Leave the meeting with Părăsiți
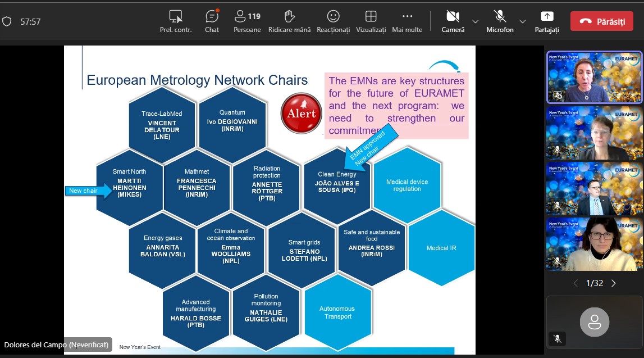This screenshot has width=644, height=358. pyautogui.click(x=601, y=21)
